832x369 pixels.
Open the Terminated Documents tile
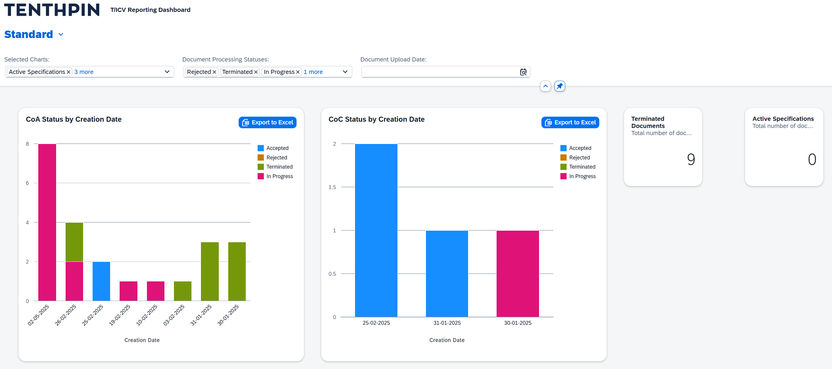click(663, 147)
